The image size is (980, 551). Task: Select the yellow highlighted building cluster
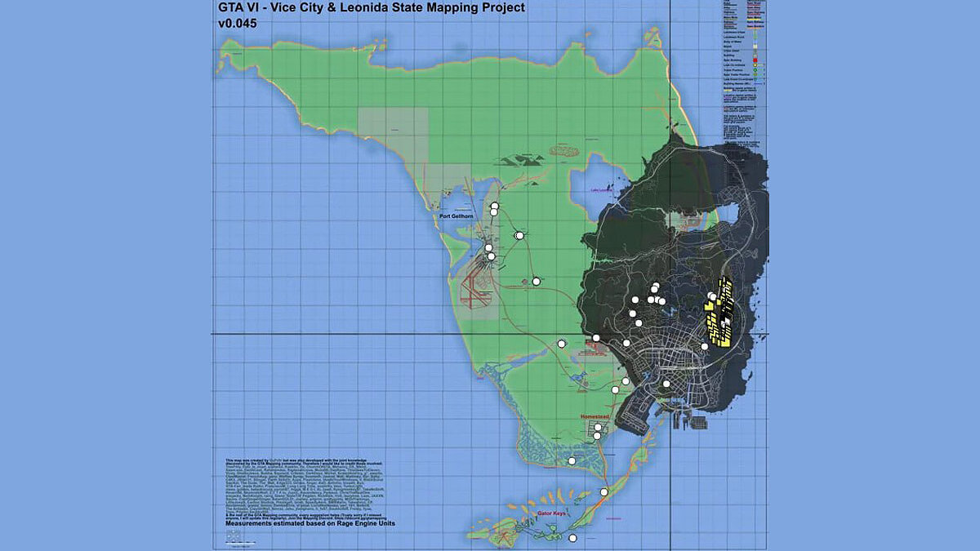click(720, 314)
